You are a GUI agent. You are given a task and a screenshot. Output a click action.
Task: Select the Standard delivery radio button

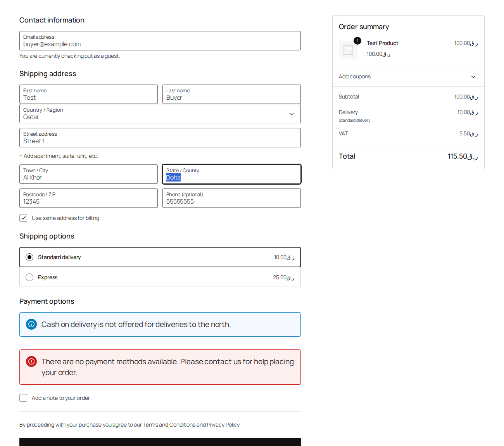[29, 257]
